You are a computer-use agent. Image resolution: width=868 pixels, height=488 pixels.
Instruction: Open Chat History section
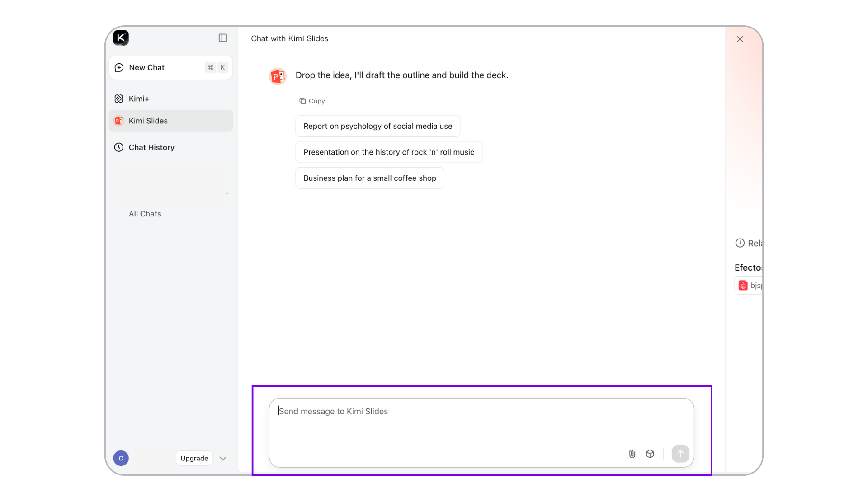[x=151, y=147]
